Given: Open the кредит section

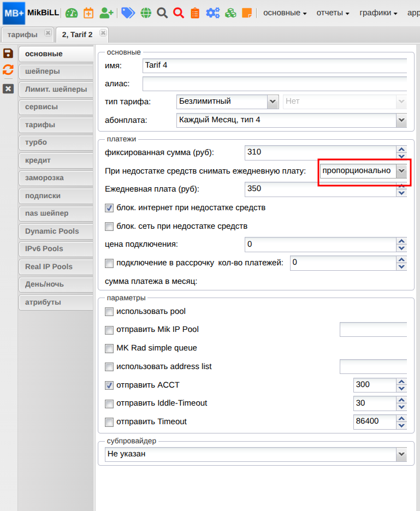Looking at the screenshot, I should 56,161.
